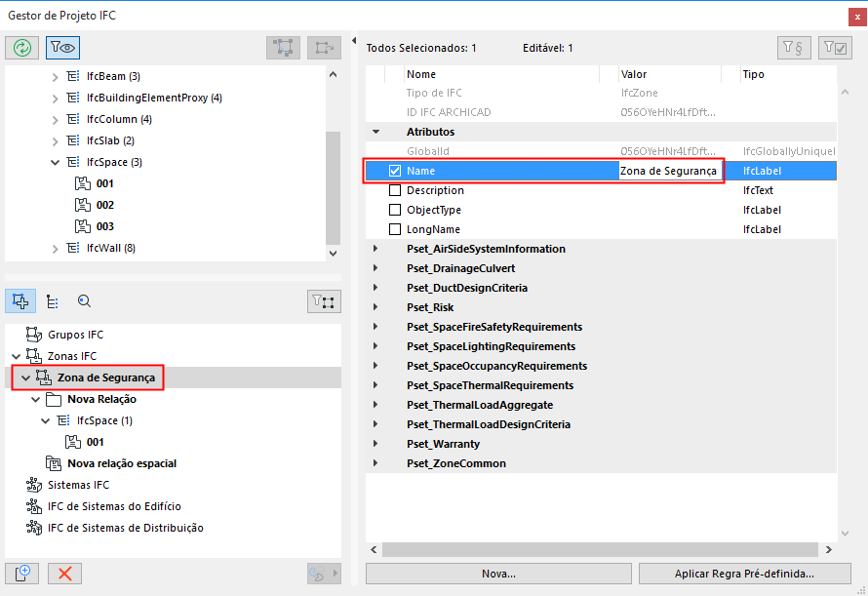Toggle the filter visibility icon beside refresh
The width and height of the screenshot is (868, 596).
60,47
